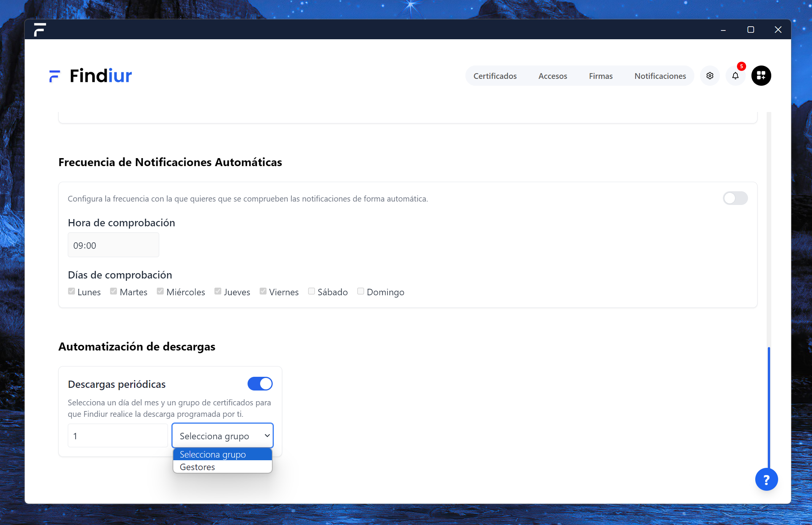Enable automatic notifications frequency toggle
The width and height of the screenshot is (812, 525).
pos(735,198)
